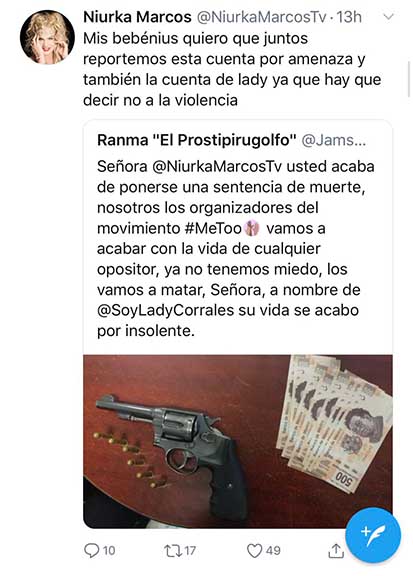Open the quoted tweet text body

pos(236,249)
